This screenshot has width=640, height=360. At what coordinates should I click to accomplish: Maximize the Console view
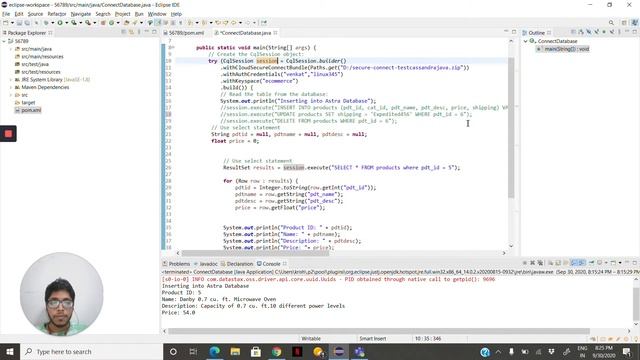[x=635, y=263]
